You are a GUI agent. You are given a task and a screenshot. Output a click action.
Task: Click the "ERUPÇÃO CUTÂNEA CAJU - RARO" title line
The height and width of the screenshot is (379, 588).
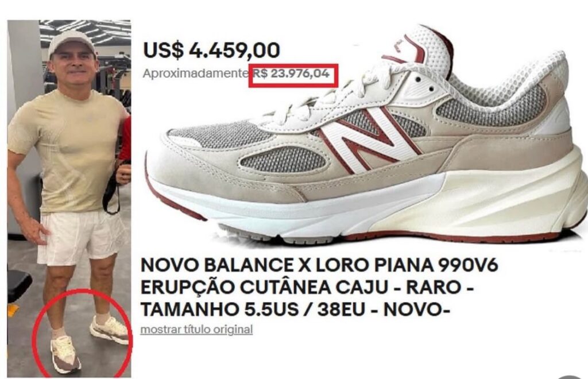[x=307, y=288]
